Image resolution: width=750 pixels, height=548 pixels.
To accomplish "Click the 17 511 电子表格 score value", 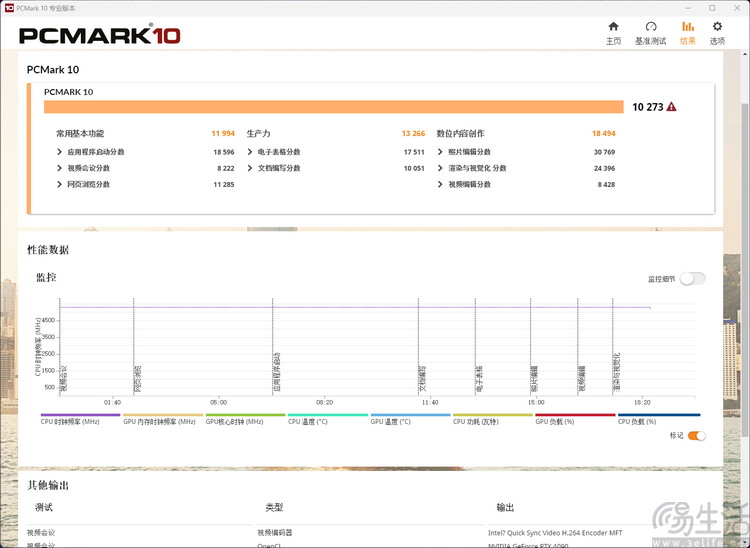I will coord(414,152).
